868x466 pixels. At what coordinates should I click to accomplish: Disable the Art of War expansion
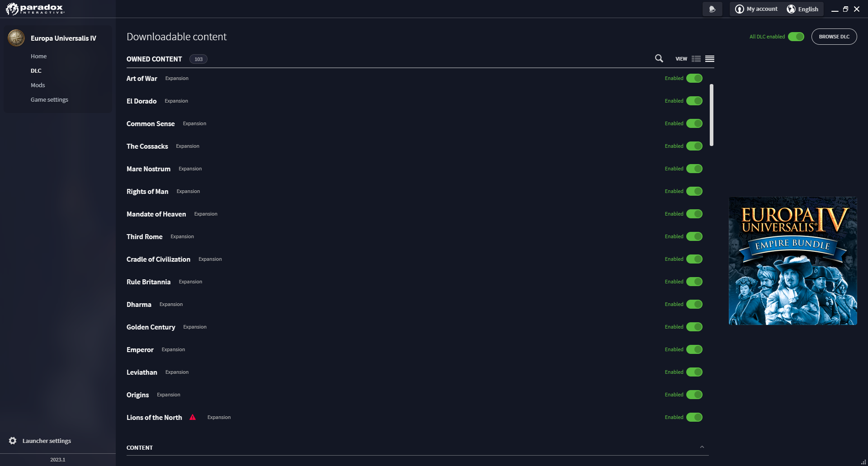coord(694,78)
